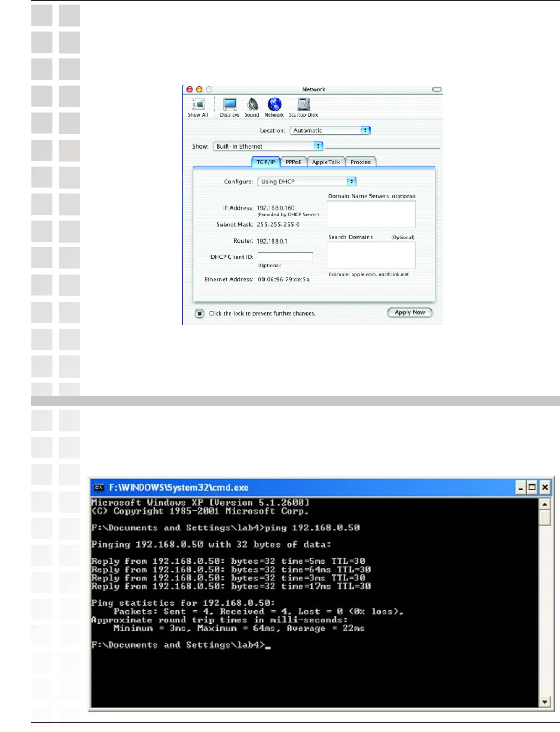Click the 'Ping statistics for 192.168.0.50' line

coord(183,603)
